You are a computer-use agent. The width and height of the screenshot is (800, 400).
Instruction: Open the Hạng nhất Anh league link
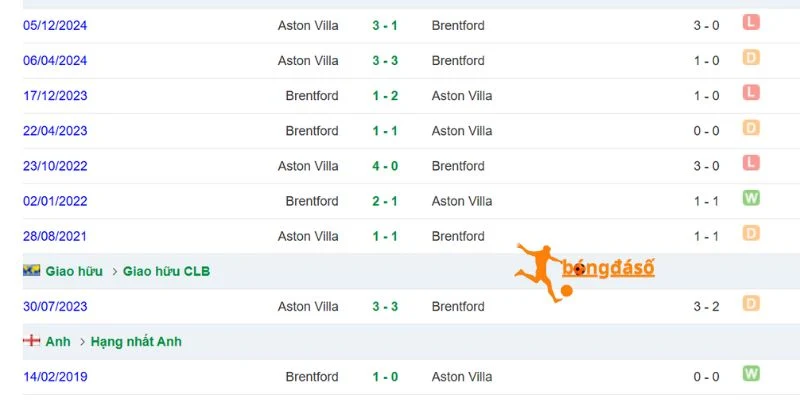[136, 341]
